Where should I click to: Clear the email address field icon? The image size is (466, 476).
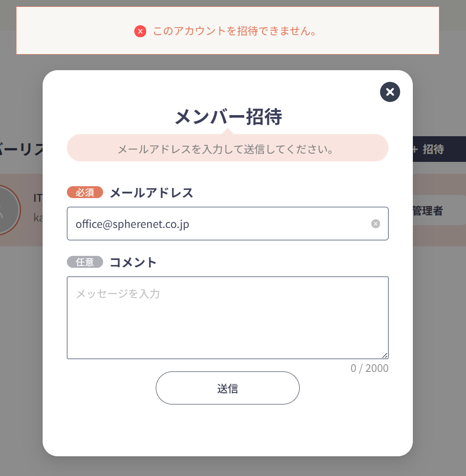coord(376,224)
